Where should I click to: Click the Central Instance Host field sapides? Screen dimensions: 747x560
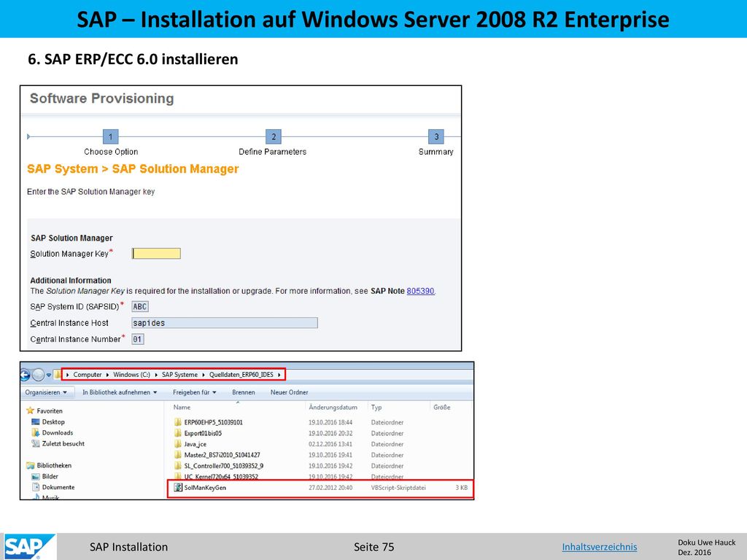click(x=225, y=323)
